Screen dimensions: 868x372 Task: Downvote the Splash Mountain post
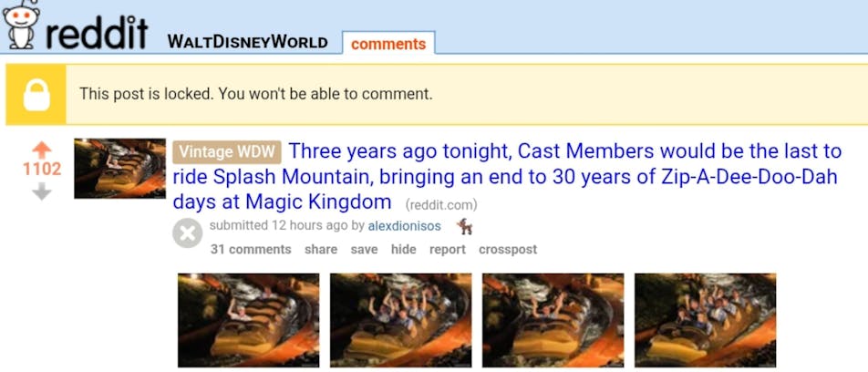pos(42,191)
